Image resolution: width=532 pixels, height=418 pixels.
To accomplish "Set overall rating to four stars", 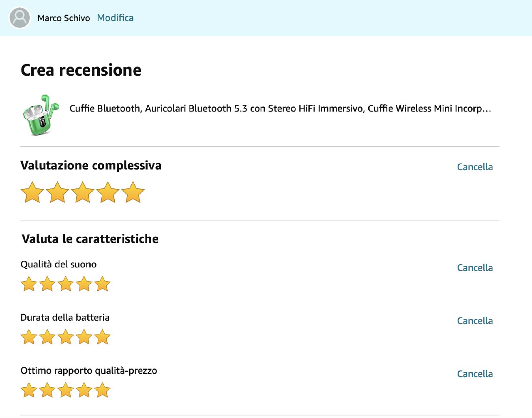I will [x=108, y=192].
